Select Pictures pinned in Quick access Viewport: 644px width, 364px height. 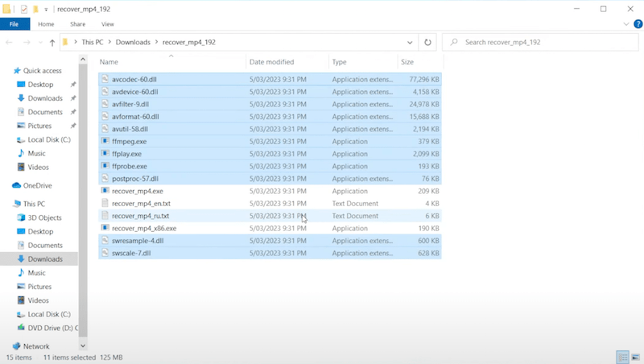[39, 126]
